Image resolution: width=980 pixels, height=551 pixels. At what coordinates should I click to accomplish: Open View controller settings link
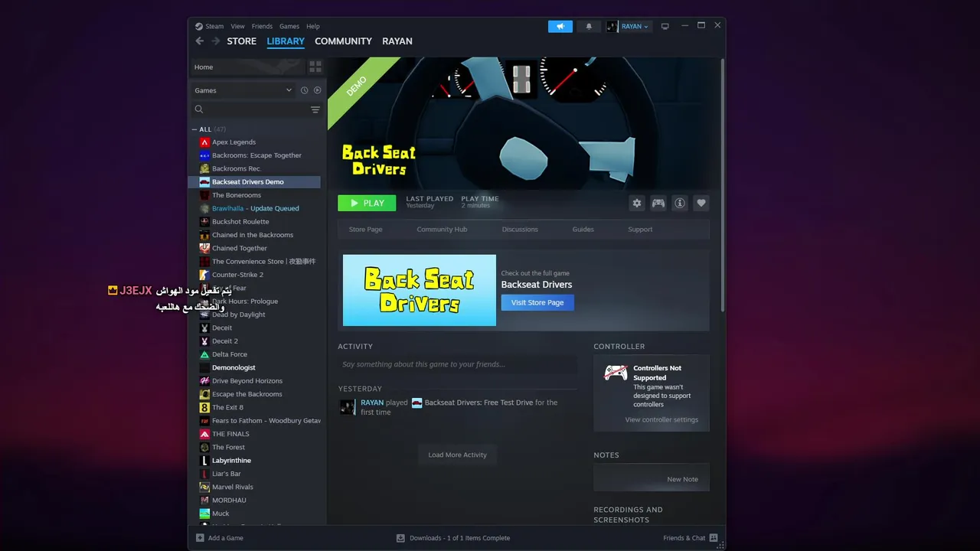pyautogui.click(x=661, y=419)
